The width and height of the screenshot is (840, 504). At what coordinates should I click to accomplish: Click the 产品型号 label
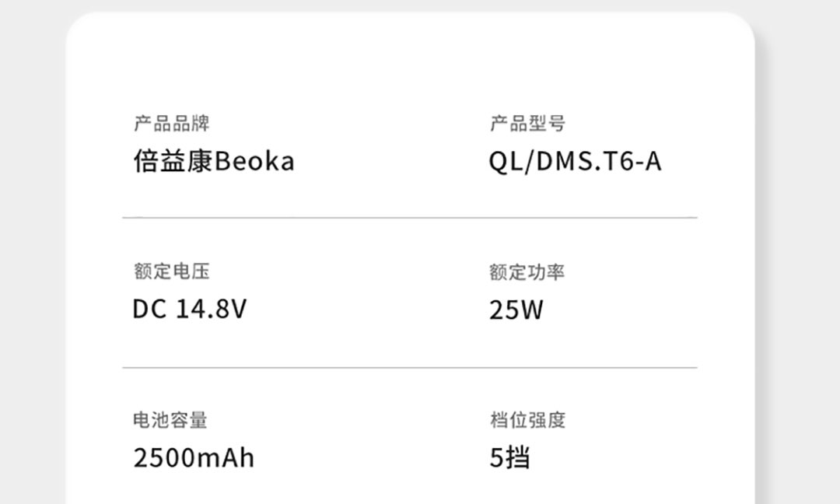point(527,124)
